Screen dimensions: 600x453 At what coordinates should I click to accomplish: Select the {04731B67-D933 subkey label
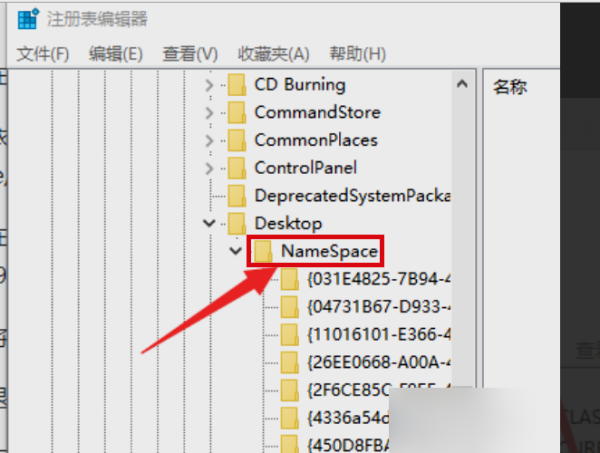coord(379,307)
